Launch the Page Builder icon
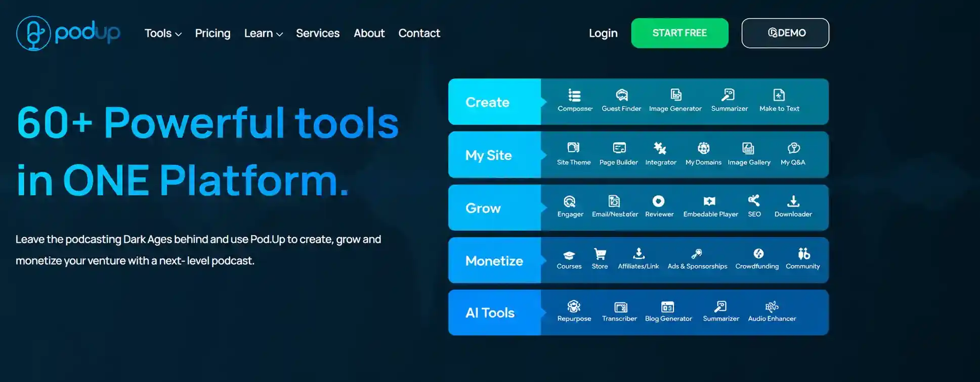980x382 pixels. click(619, 148)
